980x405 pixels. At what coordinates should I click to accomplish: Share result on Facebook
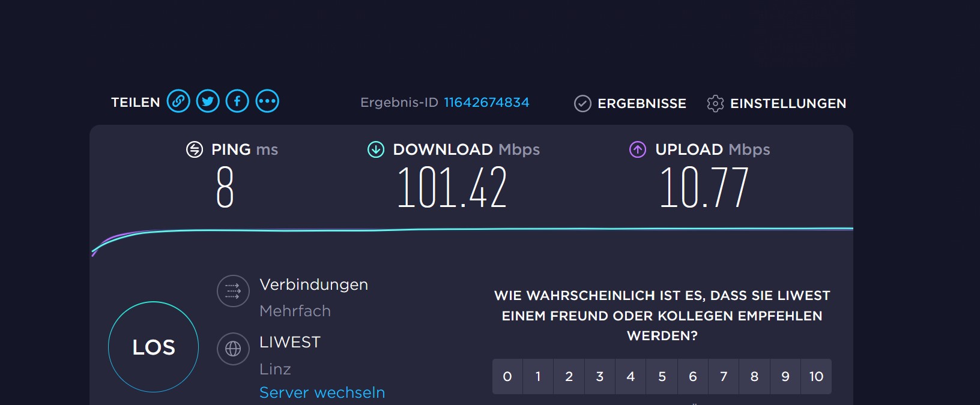[x=237, y=101]
